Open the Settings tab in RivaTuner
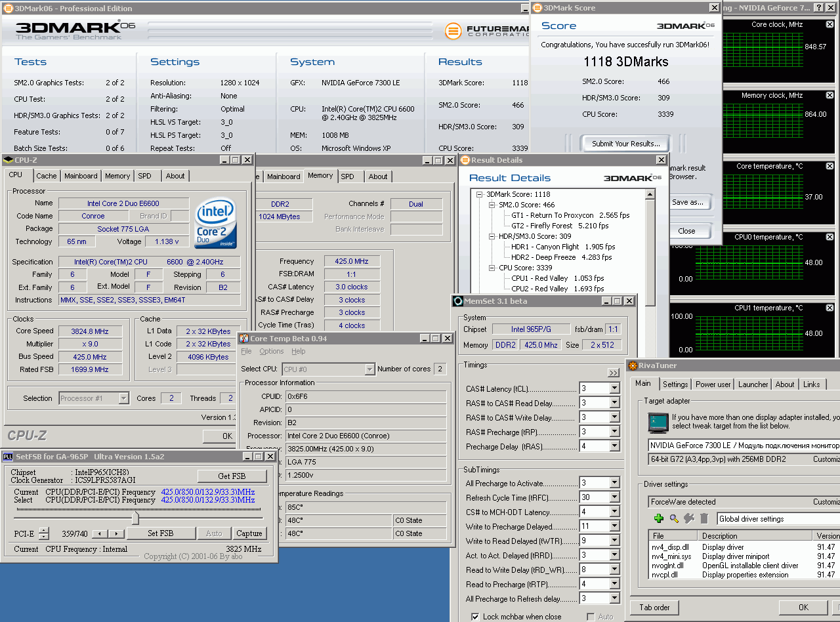840x622 pixels. pos(675,384)
